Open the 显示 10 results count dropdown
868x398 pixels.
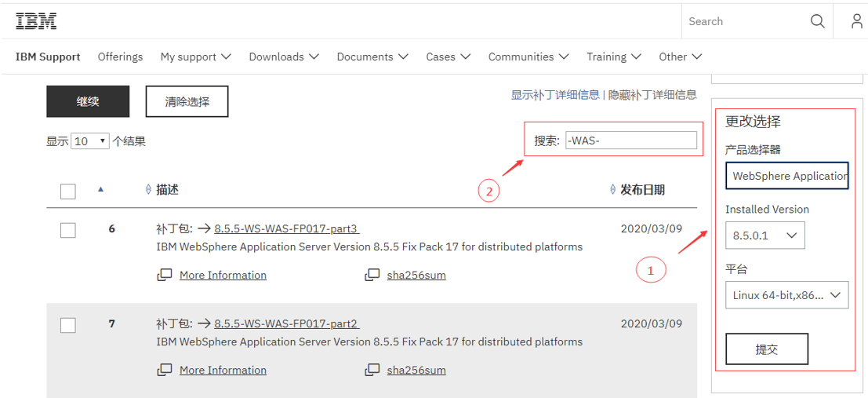tap(91, 141)
